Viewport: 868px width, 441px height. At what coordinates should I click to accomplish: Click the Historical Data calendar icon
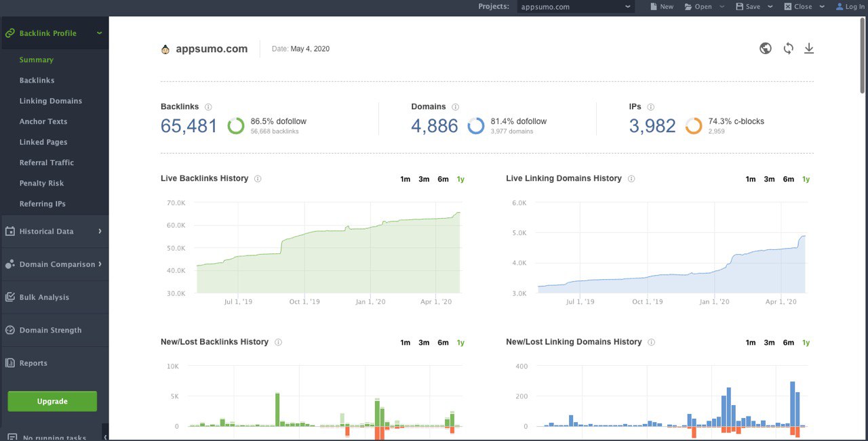(x=10, y=232)
